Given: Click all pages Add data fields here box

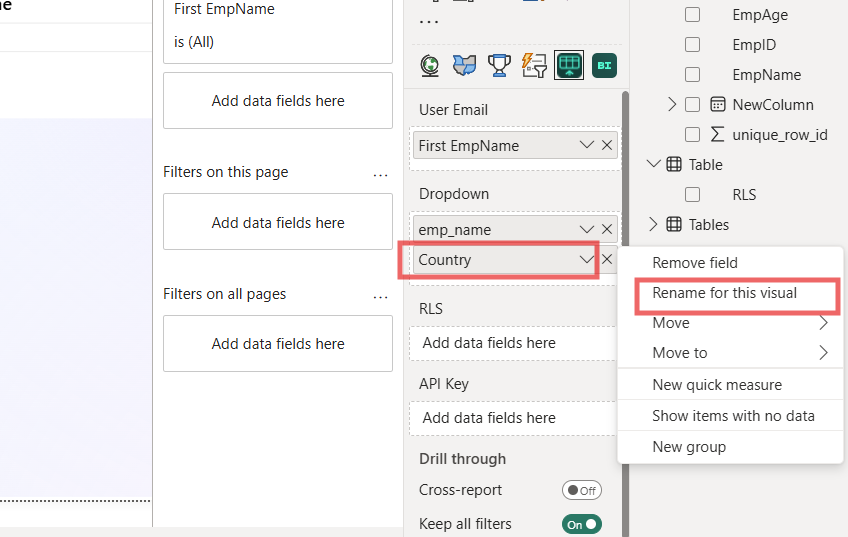Looking at the screenshot, I should pos(278,343).
